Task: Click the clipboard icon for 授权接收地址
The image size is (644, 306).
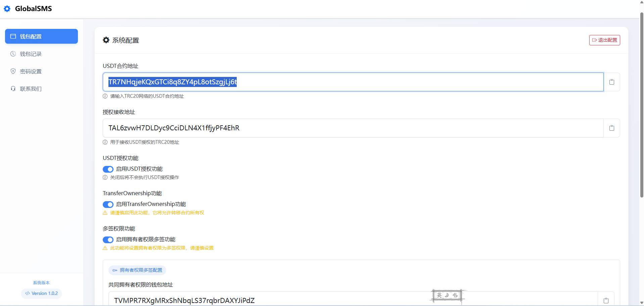Action: tap(611, 128)
